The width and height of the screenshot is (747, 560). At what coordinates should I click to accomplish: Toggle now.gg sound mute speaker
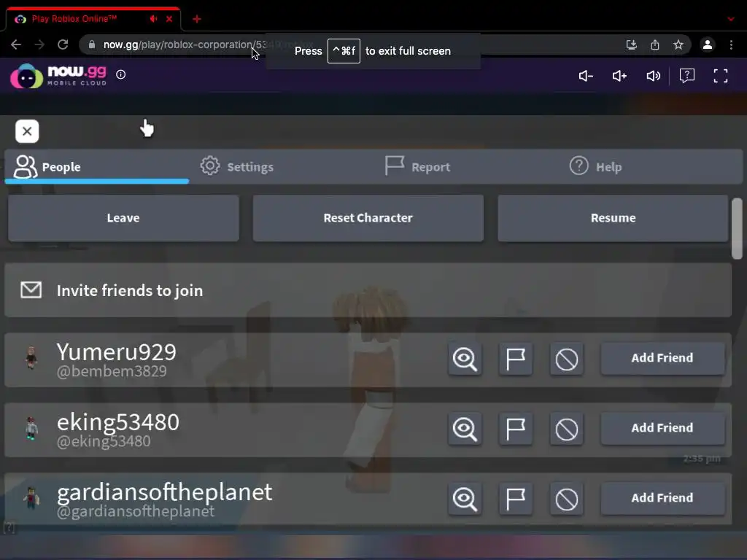click(x=653, y=76)
